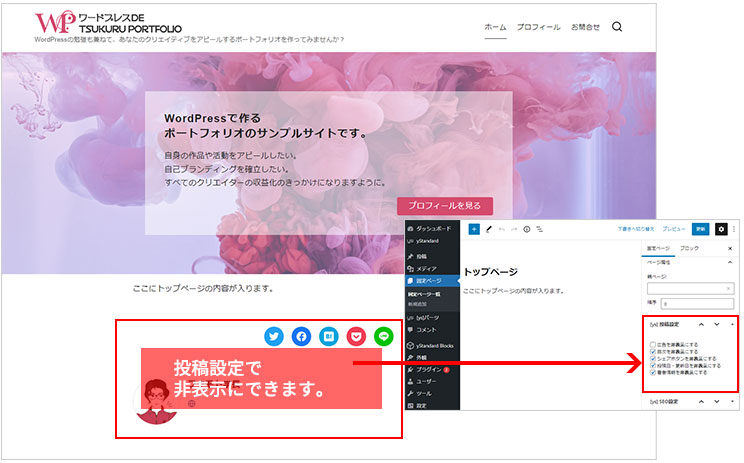Collapse the ページ属性 panel chevron
Viewport: 744px width, 463px height.
(730, 262)
